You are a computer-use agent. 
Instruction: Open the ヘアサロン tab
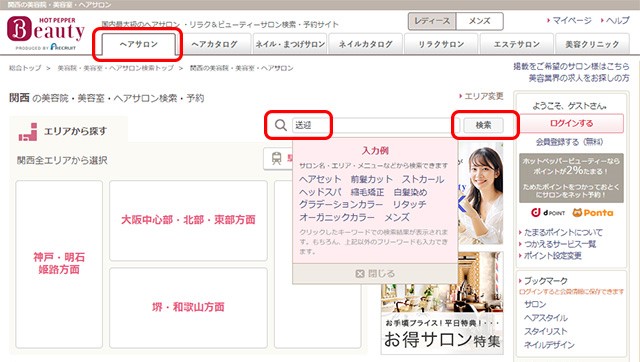click(x=138, y=44)
